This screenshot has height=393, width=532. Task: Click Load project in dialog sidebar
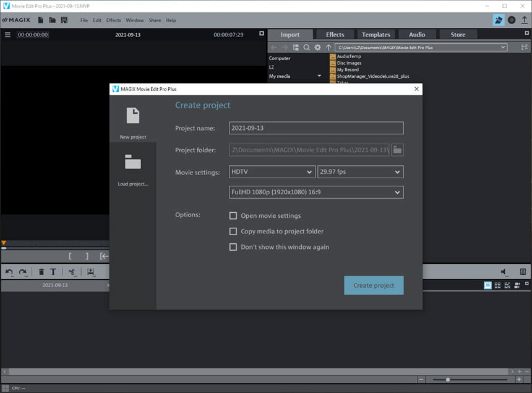click(x=133, y=170)
